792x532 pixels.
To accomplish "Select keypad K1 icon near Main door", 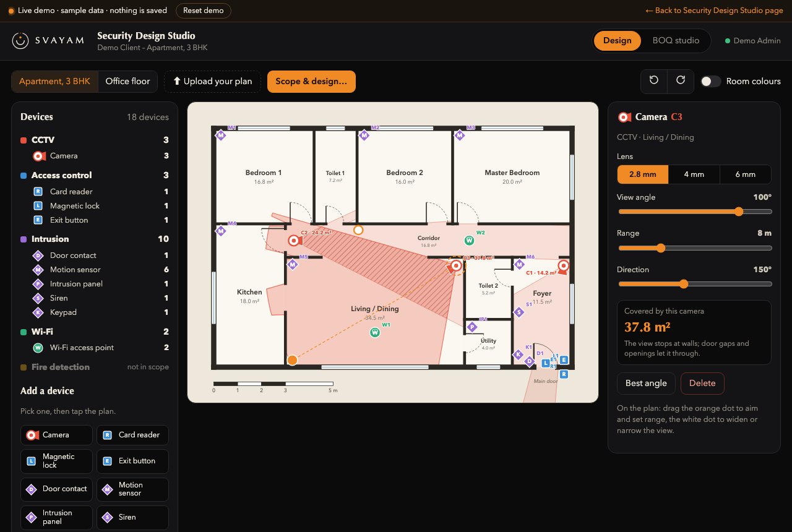I will point(518,354).
